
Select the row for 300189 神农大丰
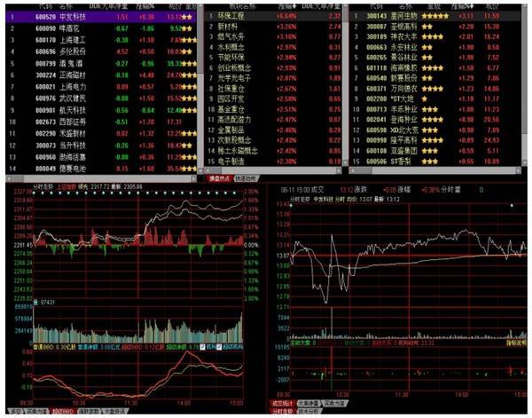(x=435, y=36)
